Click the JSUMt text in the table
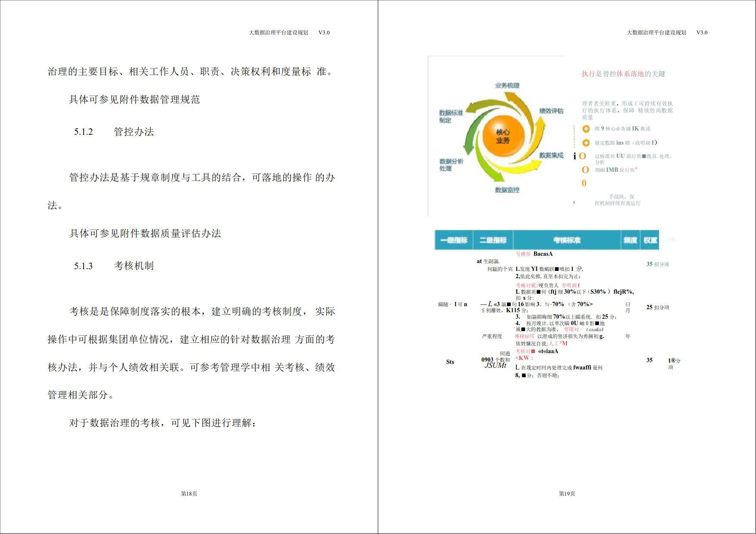This screenshot has width=756, height=534. (x=496, y=365)
